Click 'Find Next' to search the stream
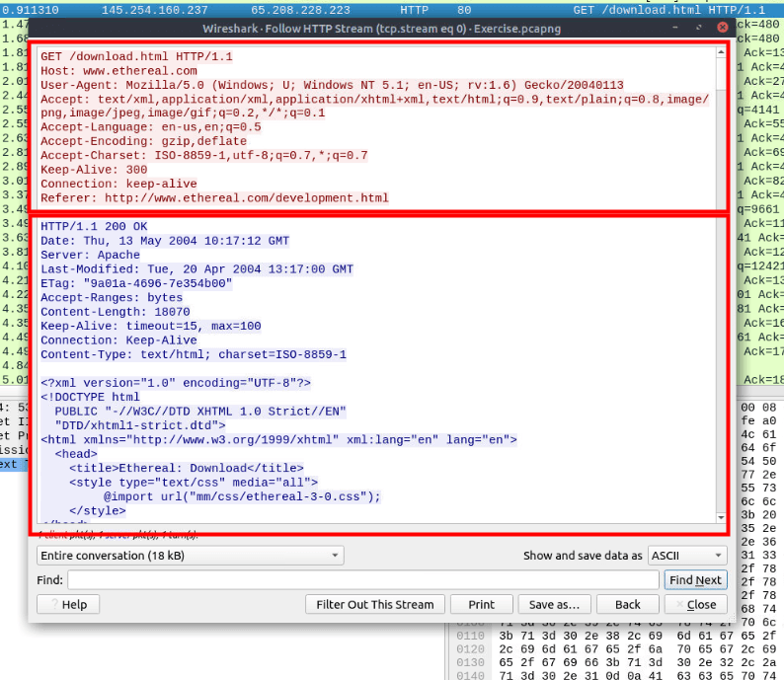This screenshot has width=784, height=680. click(695, 580)
